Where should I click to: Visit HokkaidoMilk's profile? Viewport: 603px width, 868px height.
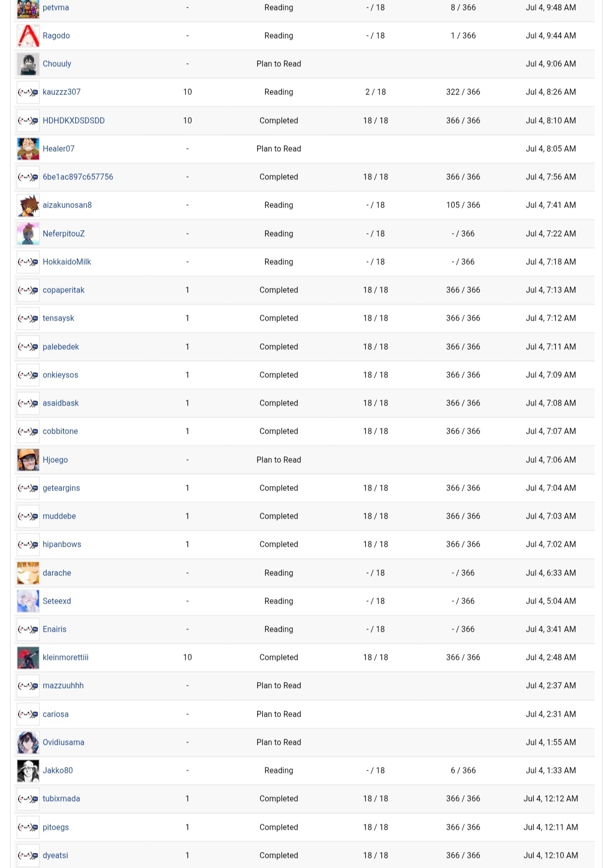tap(67, 262)
